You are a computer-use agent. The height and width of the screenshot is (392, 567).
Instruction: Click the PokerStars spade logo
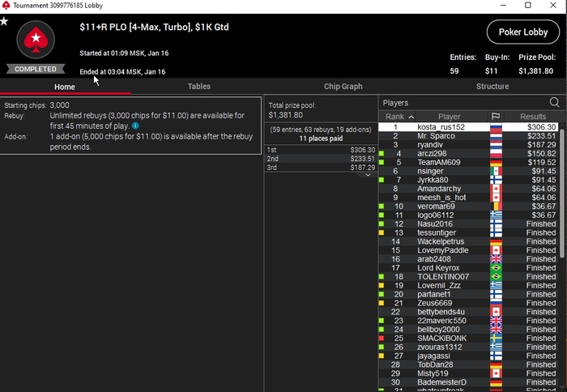coord(36,40)
